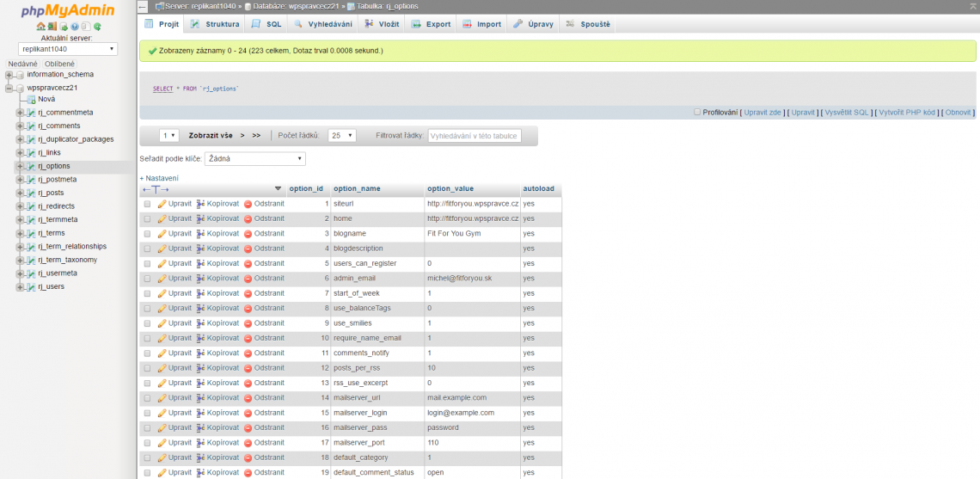Click the Zobrazit vše button

pos(211,136)
